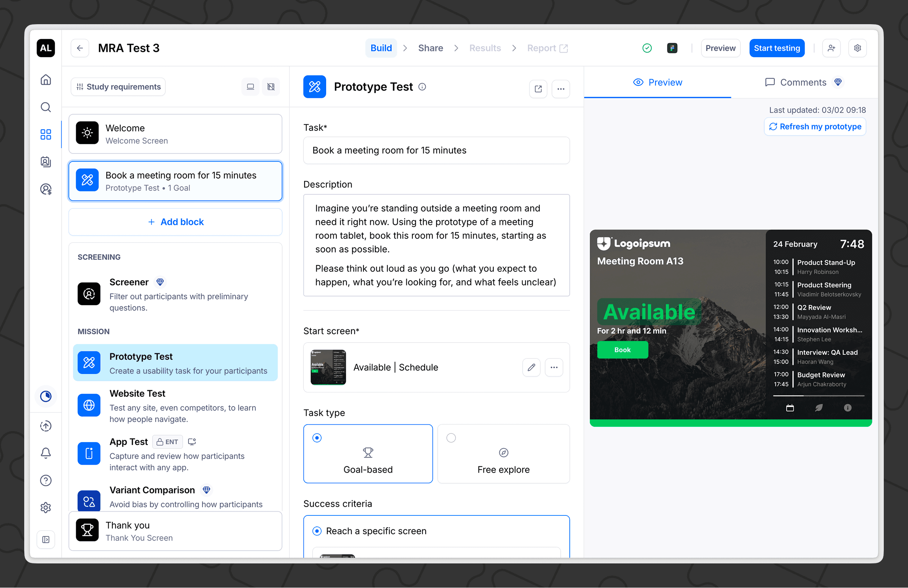
Task: Switch to desktop device view icon
Action: pos(250,87)
